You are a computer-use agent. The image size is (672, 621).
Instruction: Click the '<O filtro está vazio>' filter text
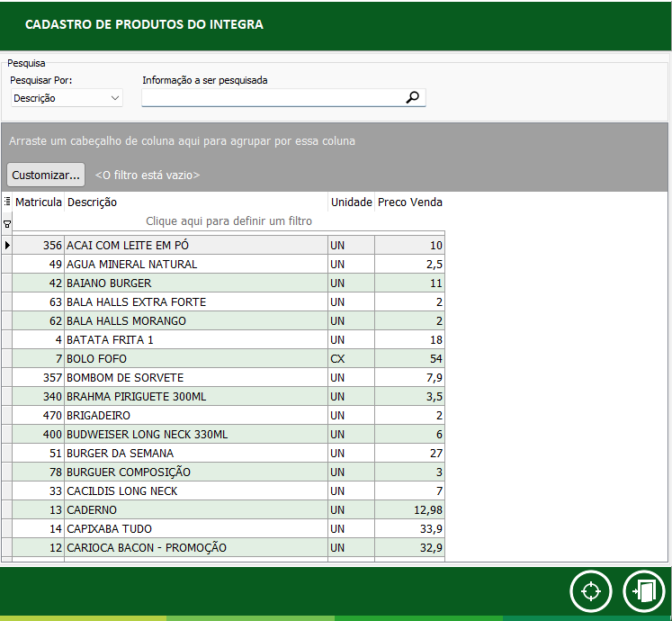(x=148, y=175)
